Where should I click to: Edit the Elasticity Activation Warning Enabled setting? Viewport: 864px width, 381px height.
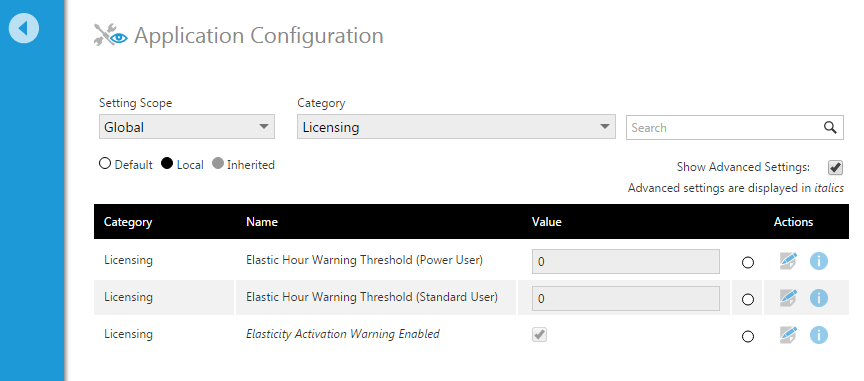click(788, 335)
